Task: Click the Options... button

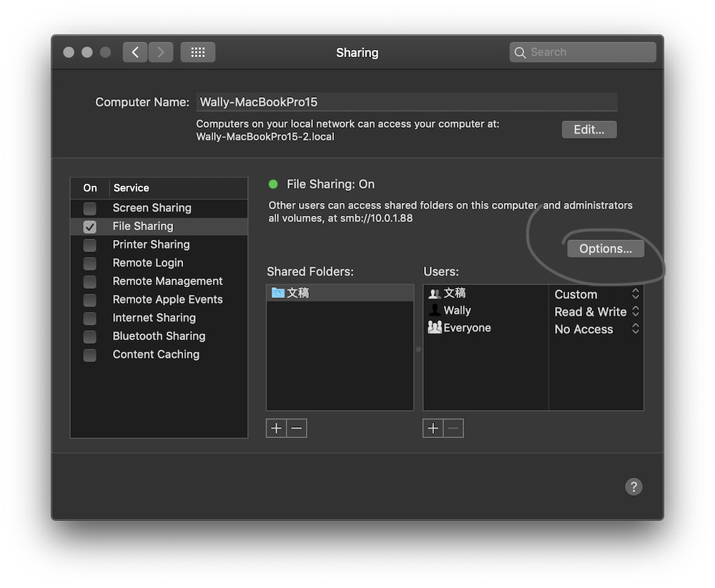Action: pos(606,249)
